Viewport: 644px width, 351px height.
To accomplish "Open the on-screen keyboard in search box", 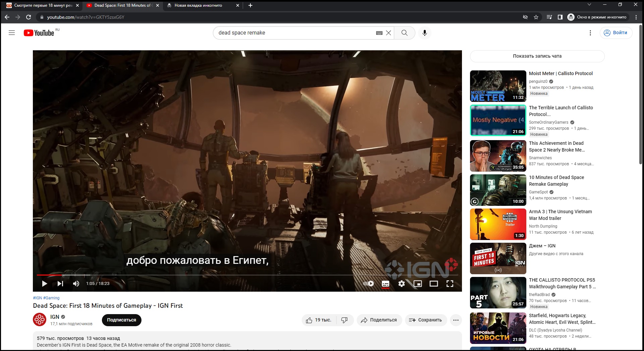I will tap(379, 33).
